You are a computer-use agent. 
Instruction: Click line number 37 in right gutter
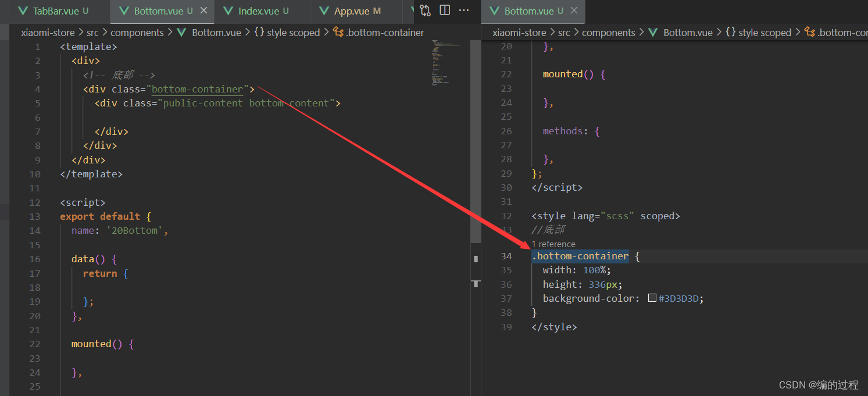pyautogui.click(x=506, y=298)
